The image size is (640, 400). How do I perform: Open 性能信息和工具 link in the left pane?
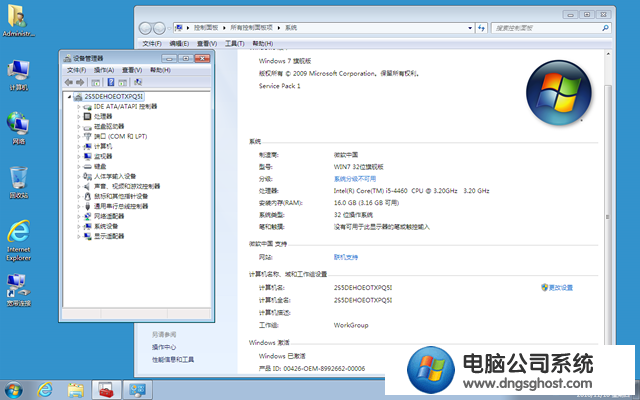173,360
